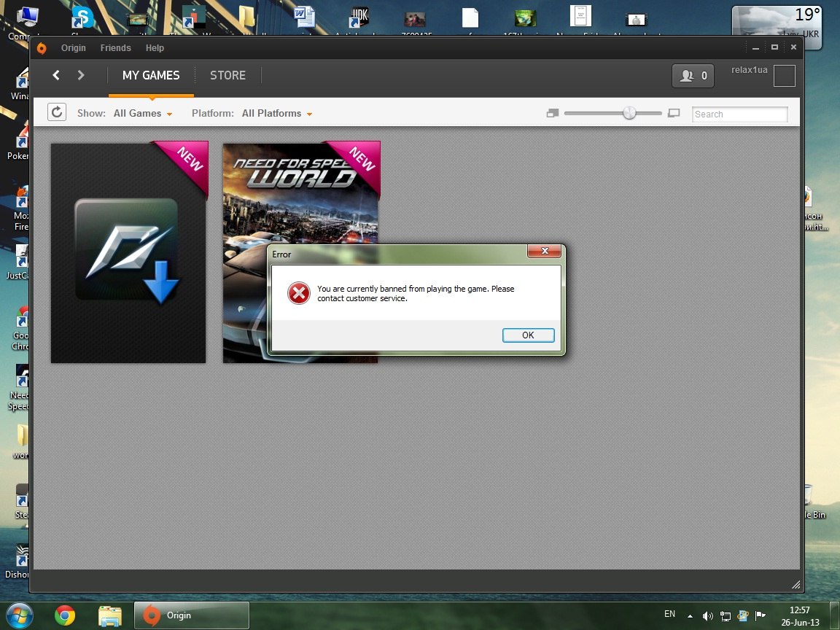Viewport: 840px width, 630px height.
Task: Open the Friends menu
Action: [115, 48]
